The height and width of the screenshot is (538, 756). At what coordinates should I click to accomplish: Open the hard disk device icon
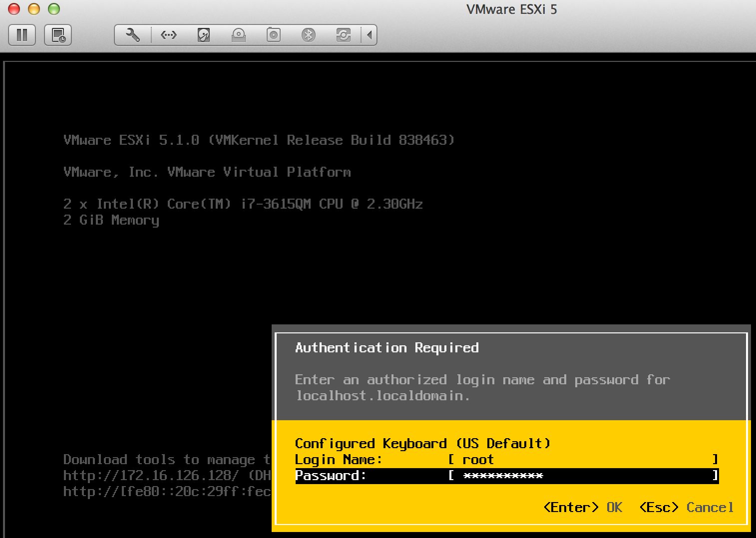tap(204, 35)
